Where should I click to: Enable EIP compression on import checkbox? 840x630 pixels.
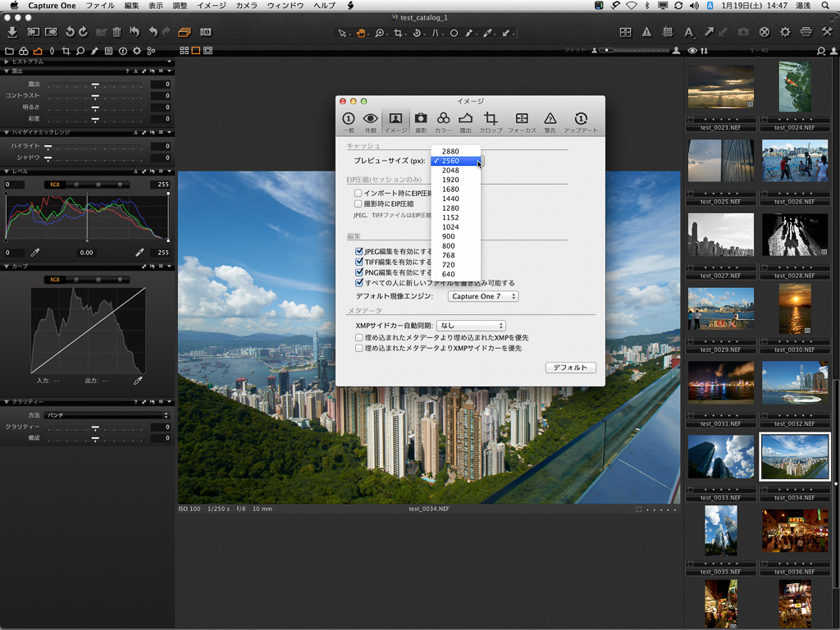[358, 193]
